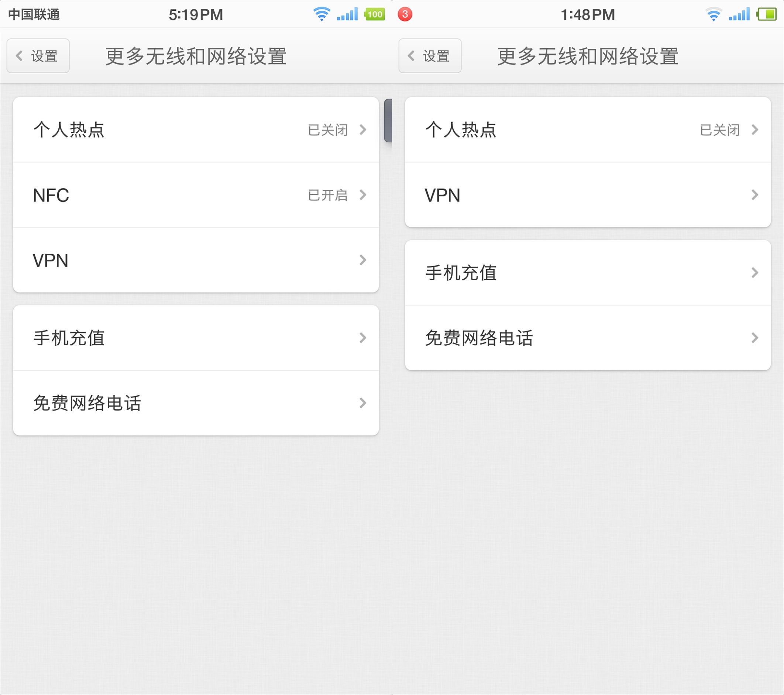Tap the 中国联通 carrier label
784x695 pixels.
pyautogui.click(x=34, y=14)
